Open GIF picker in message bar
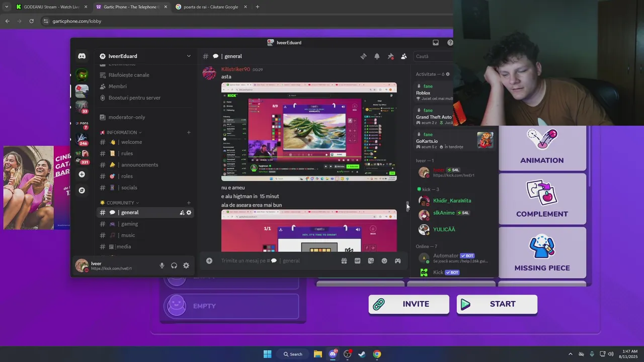 coord(357,261)
